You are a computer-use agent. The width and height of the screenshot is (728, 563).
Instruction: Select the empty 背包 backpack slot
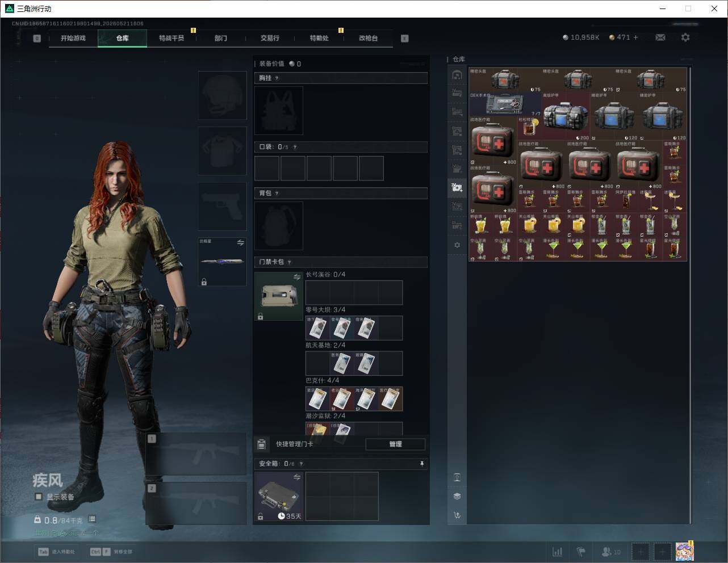tap(279, 226)
